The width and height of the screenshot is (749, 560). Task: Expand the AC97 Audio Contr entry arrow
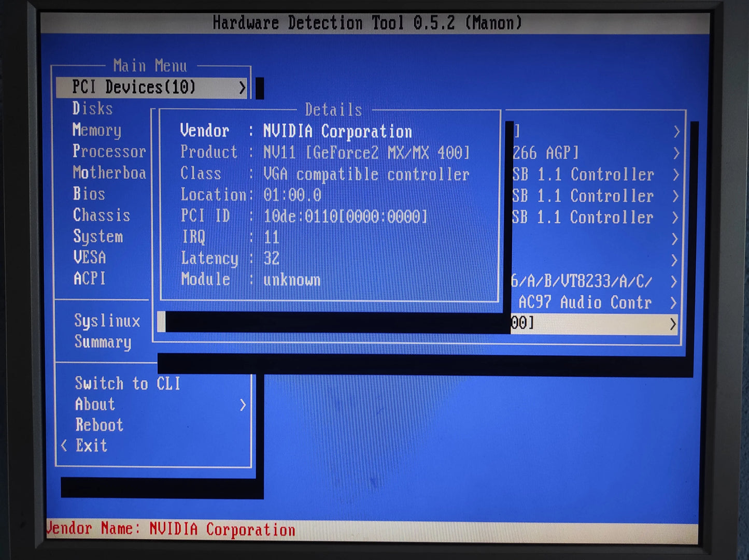(673, 303)
